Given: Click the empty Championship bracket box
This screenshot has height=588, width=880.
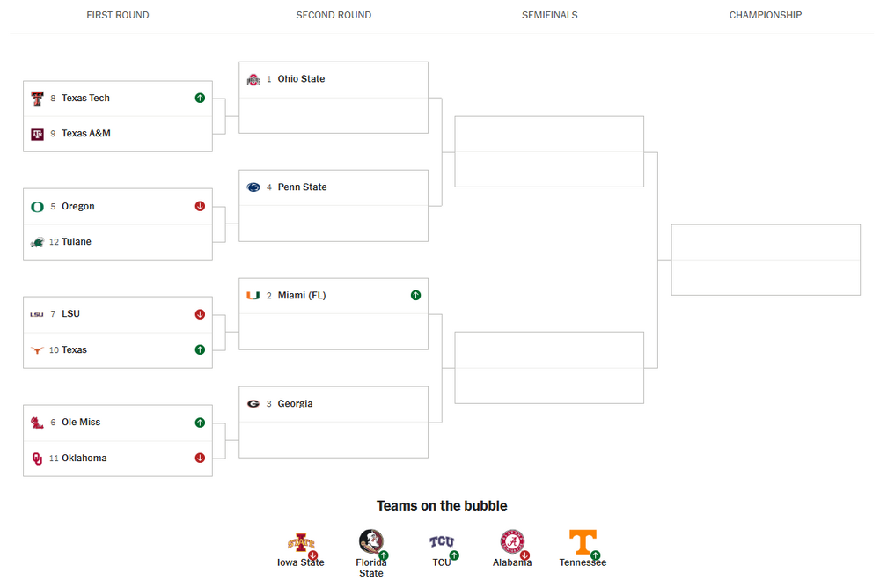Looking at the screenshot, I should point(765,260).
